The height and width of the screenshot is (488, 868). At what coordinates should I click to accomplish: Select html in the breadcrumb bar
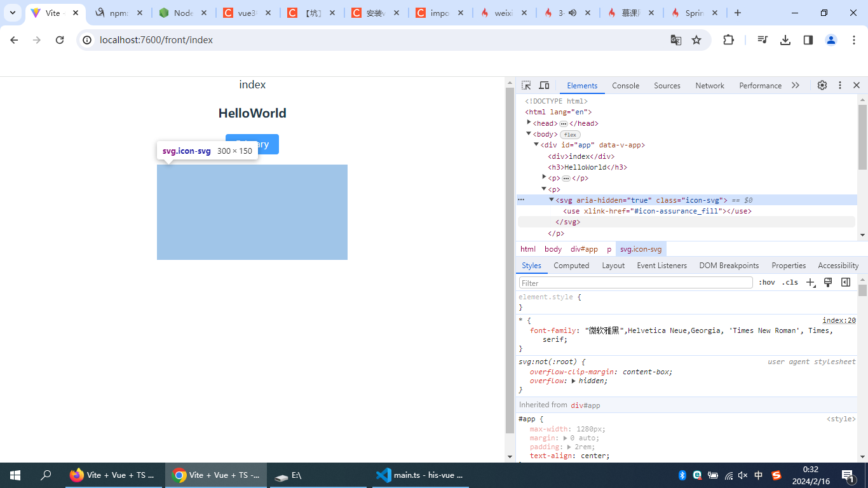(x=528, y=249)
